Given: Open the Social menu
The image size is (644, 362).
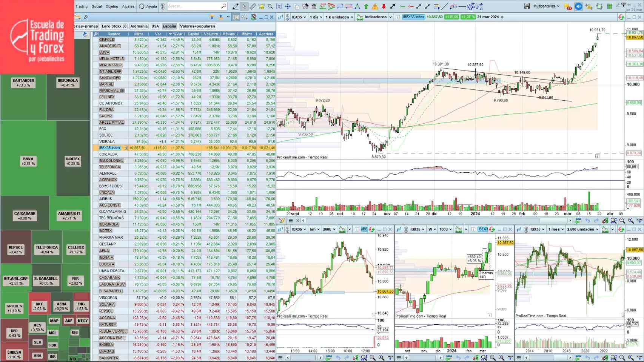Looking at the screenshot, I should (97, 6).
